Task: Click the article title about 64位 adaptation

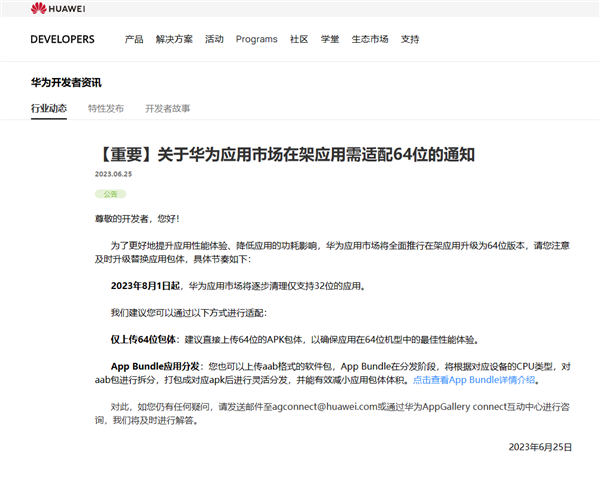Action: tap(285, 155)
